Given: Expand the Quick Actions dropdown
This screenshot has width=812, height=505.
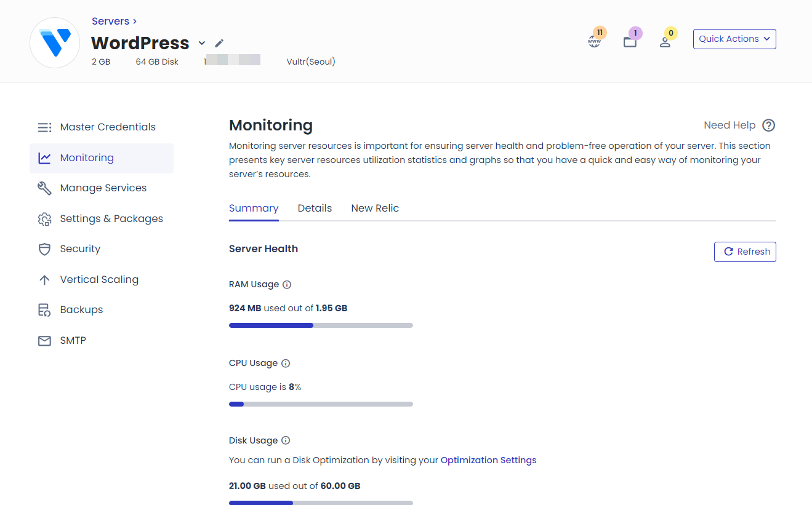Looking at the screenshot, I should (734, 39).
